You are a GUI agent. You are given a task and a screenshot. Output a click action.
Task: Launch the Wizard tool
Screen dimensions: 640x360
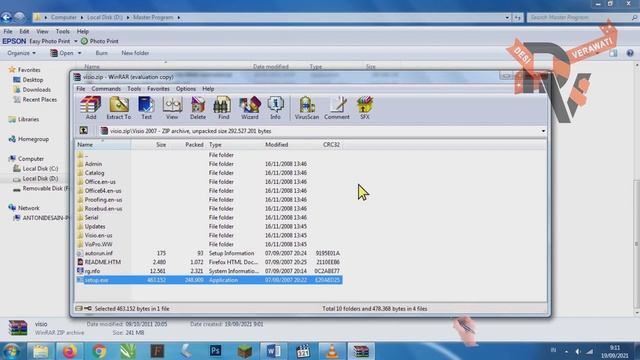click(x=249, y=108)
